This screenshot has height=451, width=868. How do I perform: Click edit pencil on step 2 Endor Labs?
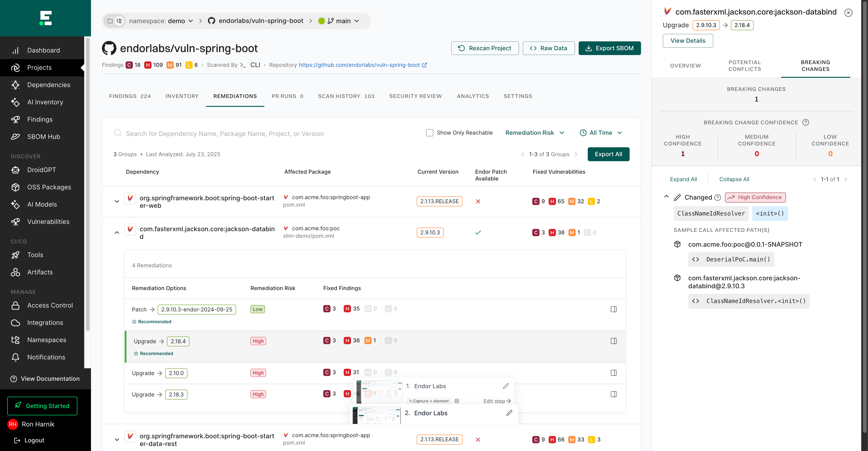(509, 413)
